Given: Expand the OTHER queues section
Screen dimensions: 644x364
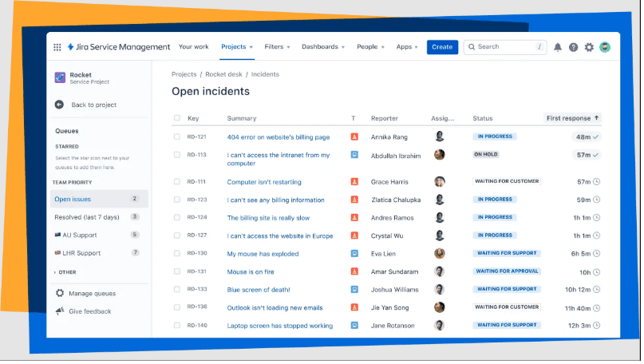Looking at the screenshot, I should point(67,272).
